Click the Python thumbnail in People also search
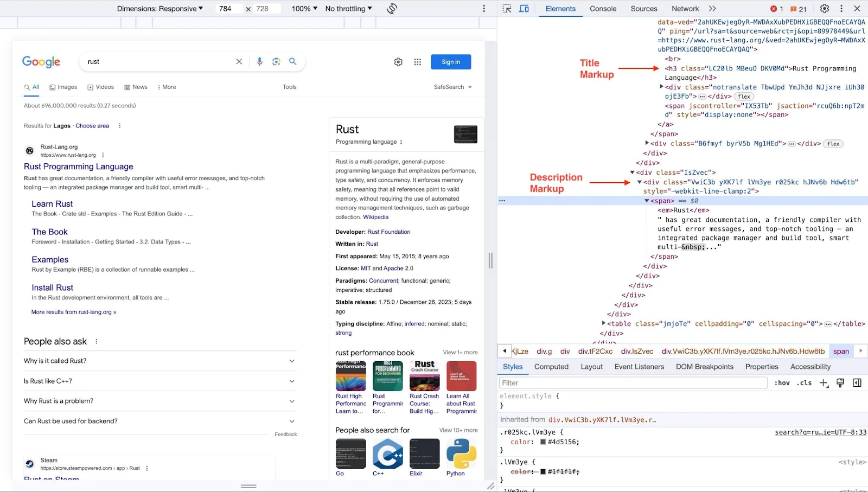This screenshot has width=868, height=492. point(461,454)
